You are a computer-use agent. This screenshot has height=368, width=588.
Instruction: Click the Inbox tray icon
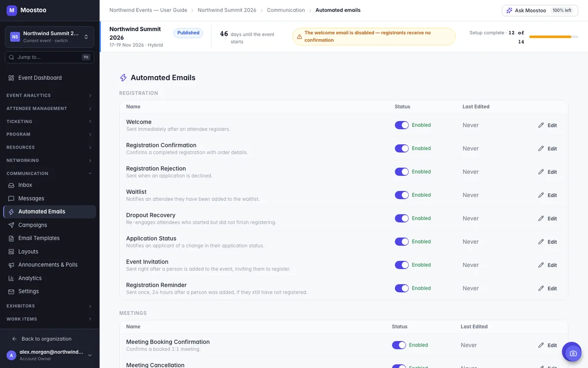click(x=11, y=185)
